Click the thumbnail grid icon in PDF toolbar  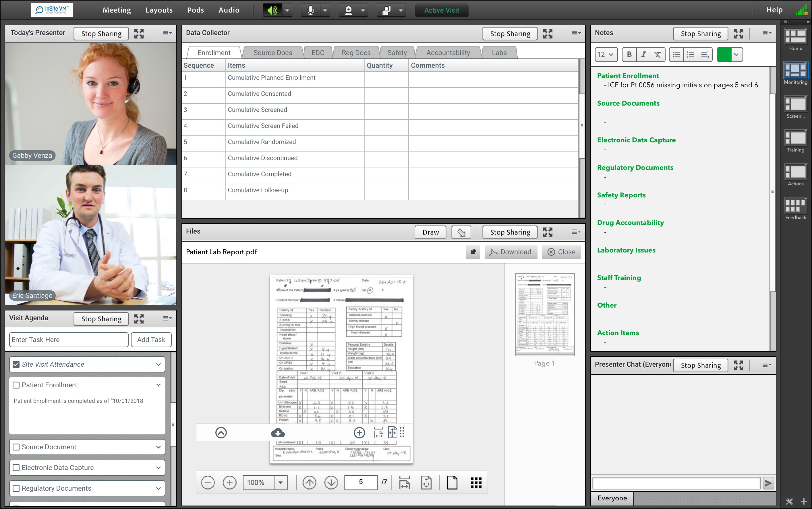[476, 482]
